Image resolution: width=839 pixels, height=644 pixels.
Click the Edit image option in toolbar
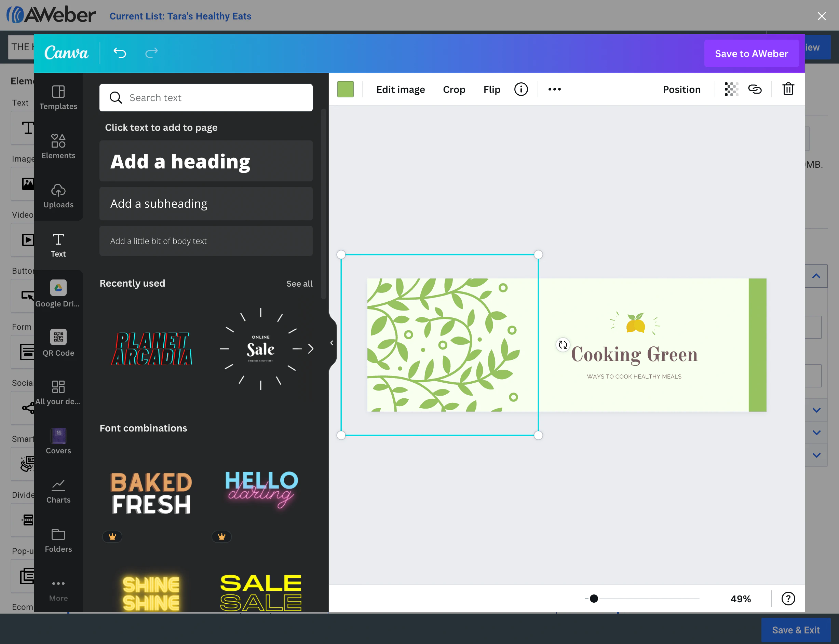tap(401, 88)
